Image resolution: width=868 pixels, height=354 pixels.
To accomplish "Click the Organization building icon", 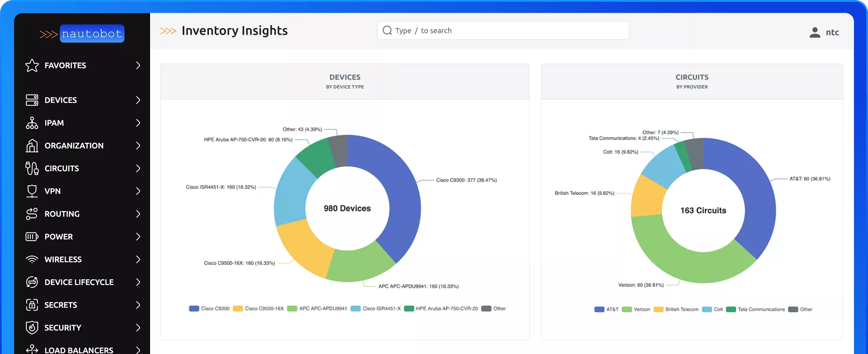I will pyautogui.click(x=32, y=146).
